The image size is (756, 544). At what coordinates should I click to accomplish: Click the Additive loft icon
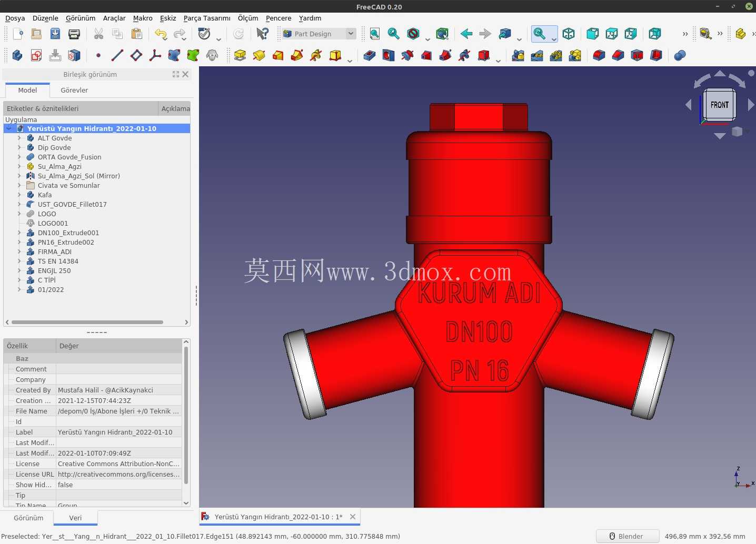(278, 55)
